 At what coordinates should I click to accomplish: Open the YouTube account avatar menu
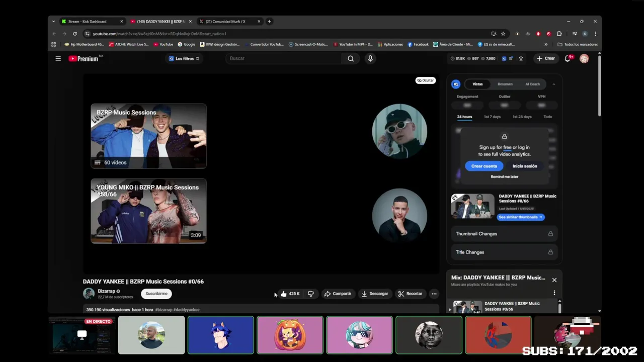(584, 58)
